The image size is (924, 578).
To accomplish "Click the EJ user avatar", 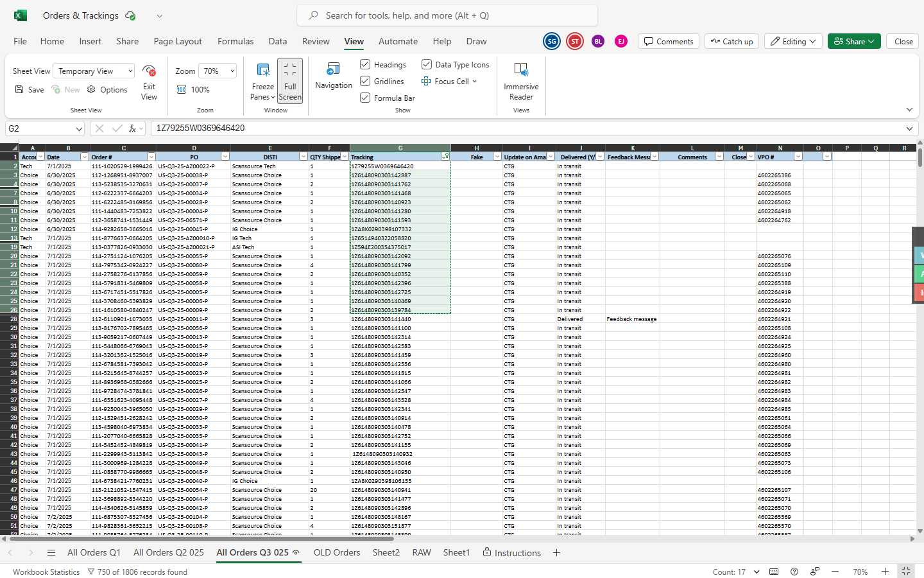I will [x=621, y=41].
